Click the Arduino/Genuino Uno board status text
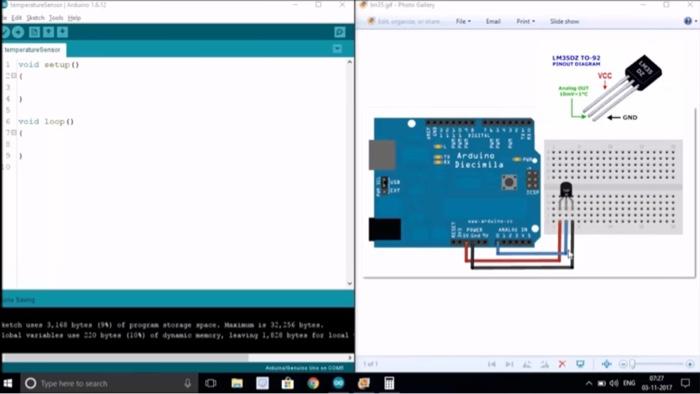Screen dimensions: 700x394 pos(304,368)
